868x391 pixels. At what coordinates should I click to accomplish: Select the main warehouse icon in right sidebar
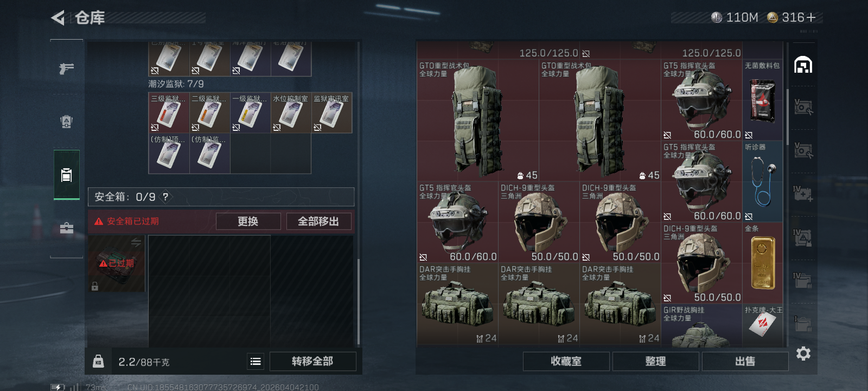pos(803,65)
